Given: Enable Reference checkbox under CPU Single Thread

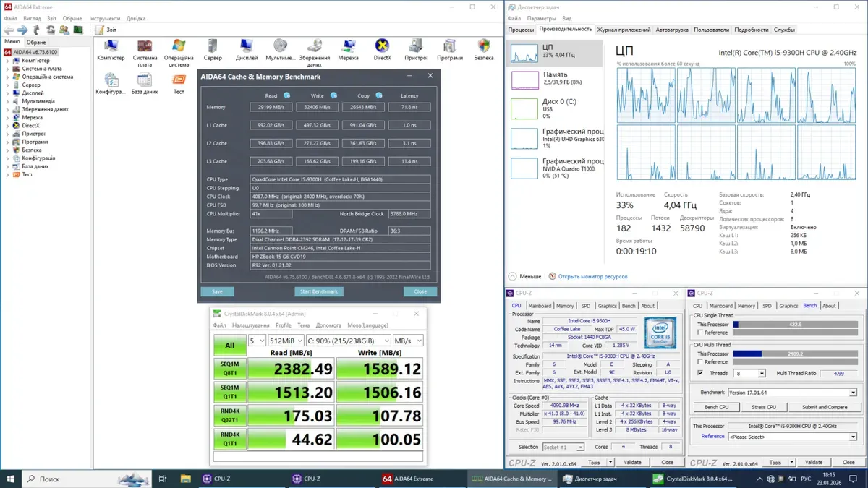Looking at the screenshot, I should (699, 333).
